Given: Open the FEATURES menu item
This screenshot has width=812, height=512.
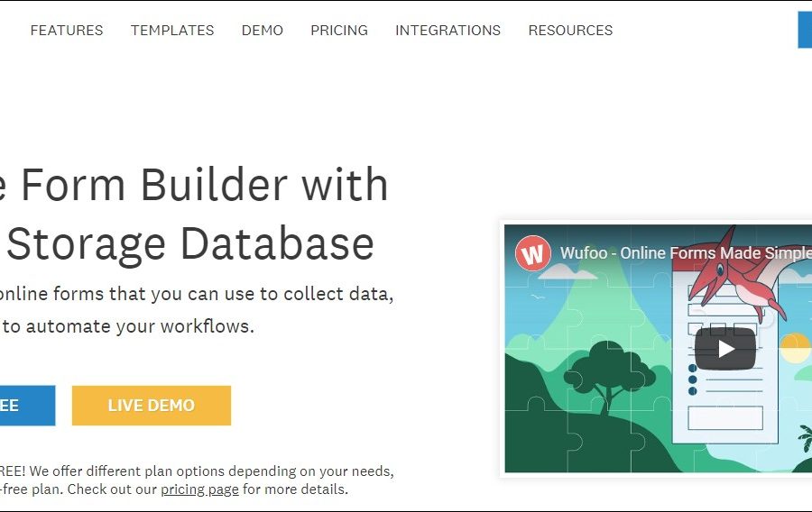Looking at the screenshot, I should coord(67,30).
